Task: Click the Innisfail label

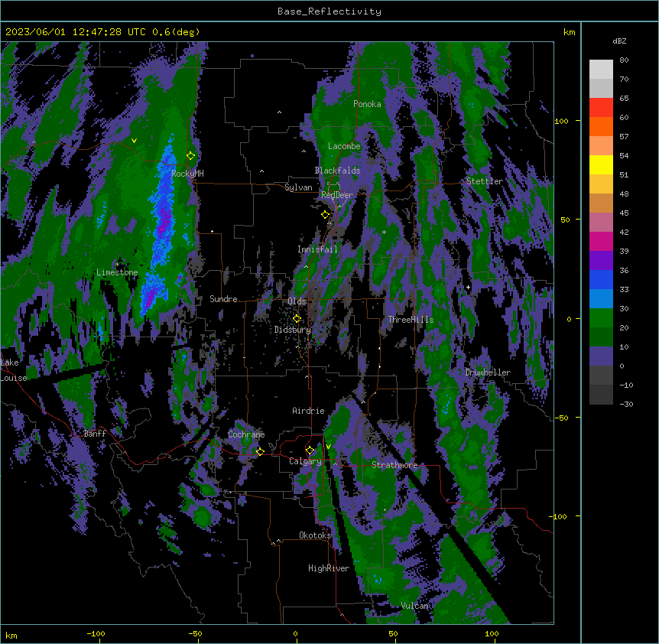Action: pyautogui.click(x=317, y=249)
